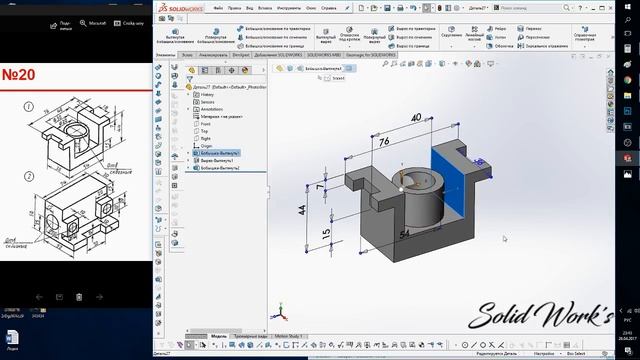Select the Линейный массив (linear pattern) tool

[x=474, y=33]
